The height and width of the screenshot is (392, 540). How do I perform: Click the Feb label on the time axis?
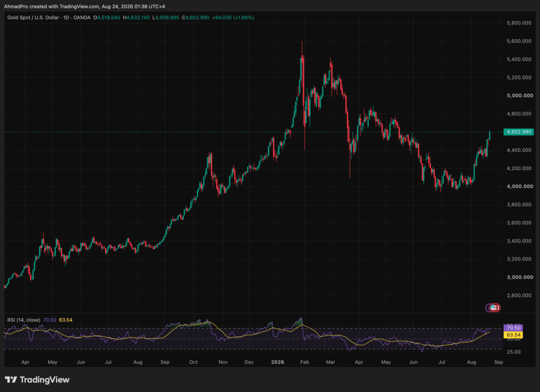click(304, 362)
